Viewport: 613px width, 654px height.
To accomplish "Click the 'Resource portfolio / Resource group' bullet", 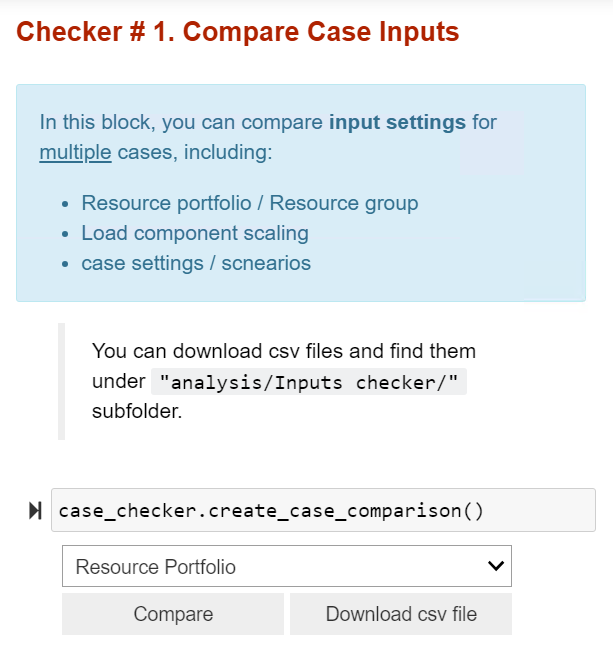I will (x=250, y=203).
